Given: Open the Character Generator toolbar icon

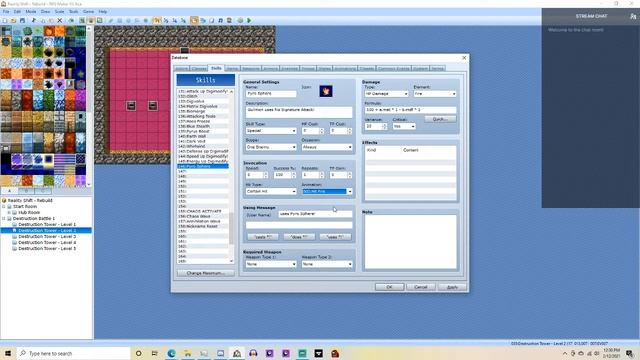Looking at the screenshot, I should [230, 20].
